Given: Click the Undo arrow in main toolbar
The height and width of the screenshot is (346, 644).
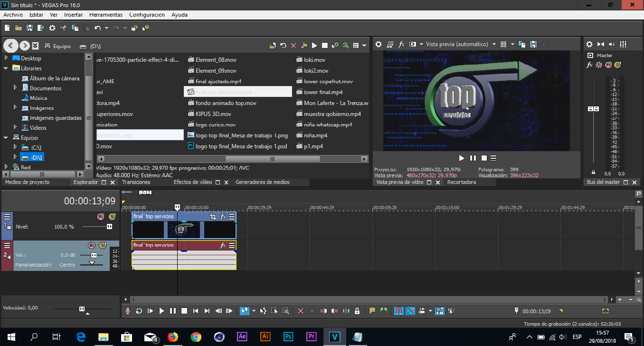Looking at the screenshot, I should pyautogui.click(x=97, y=28).
